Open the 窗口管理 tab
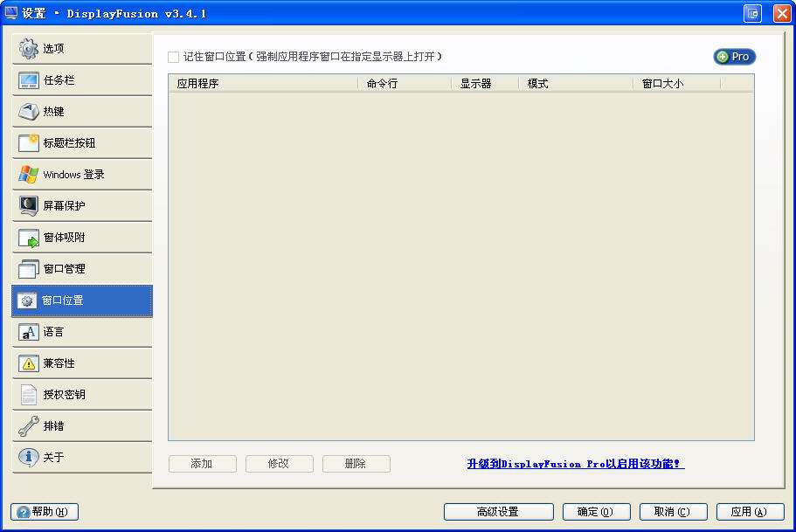 pyautogui.click(x=82, y=269)
